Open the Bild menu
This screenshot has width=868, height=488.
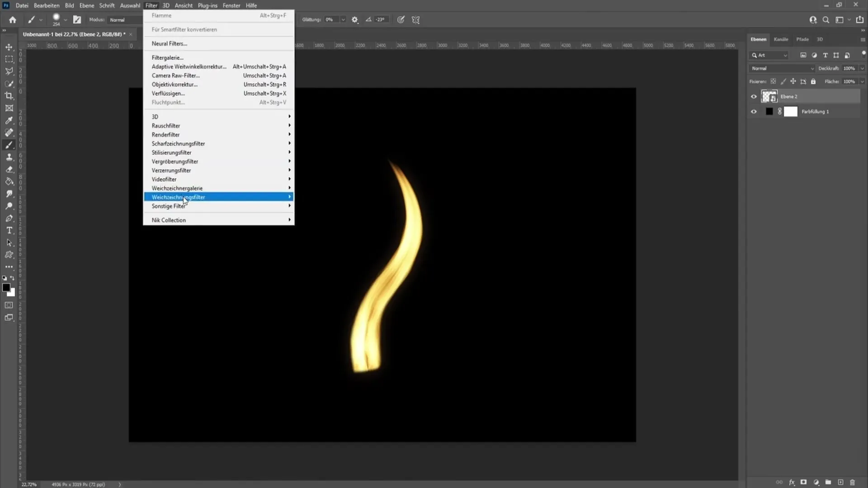point(69,5)
